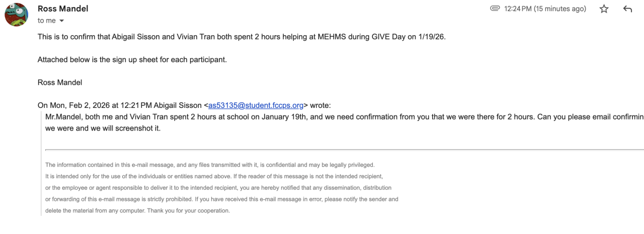Click the "Attached below is the sign up sheet" line
This screenshot has width=644, height=234.
coord(132,60)
